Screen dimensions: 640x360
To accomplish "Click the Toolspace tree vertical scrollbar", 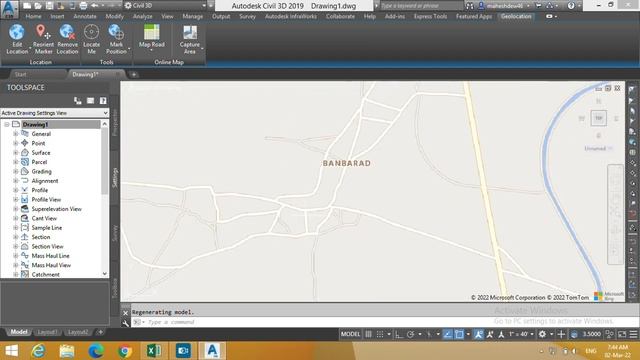I will [x=104, y=199].
